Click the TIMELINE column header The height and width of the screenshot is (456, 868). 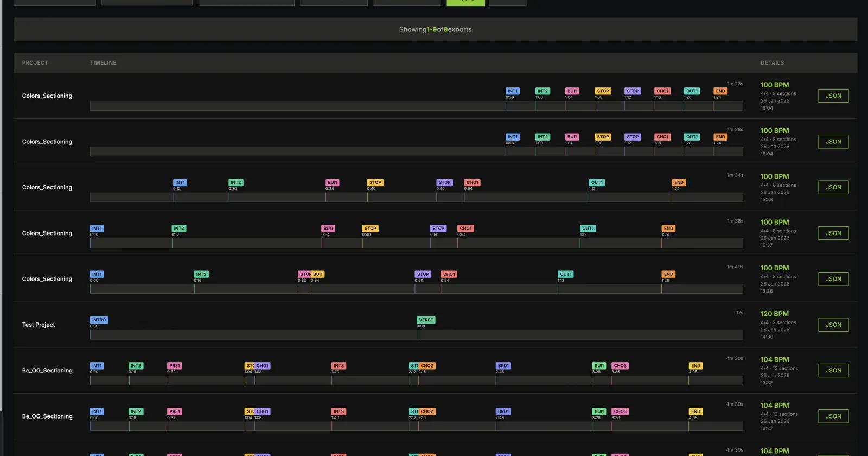103,63
